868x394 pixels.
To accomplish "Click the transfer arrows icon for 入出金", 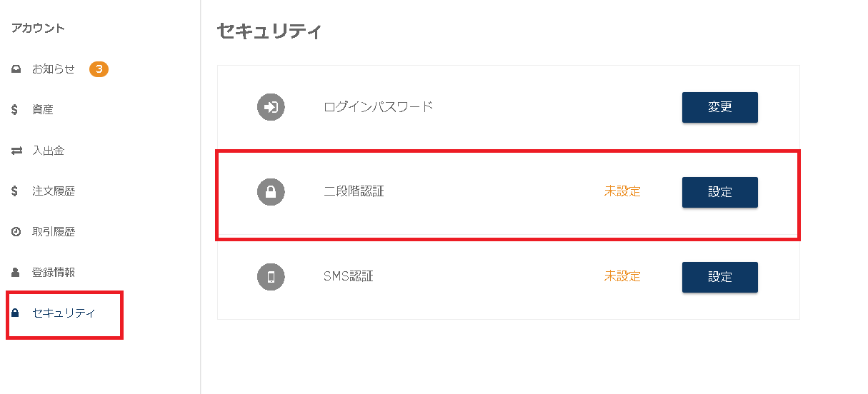I will tap(16, 151).
